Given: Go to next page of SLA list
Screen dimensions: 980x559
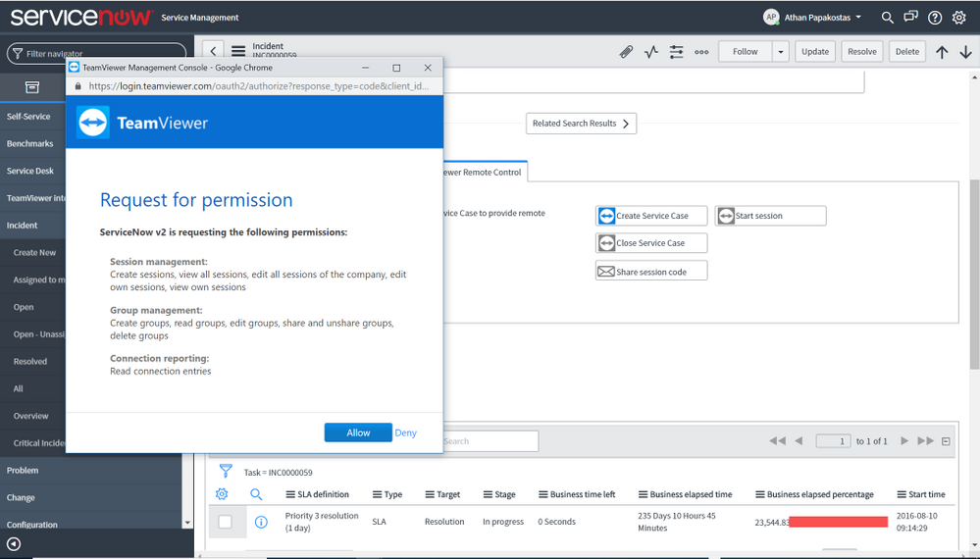Looking at the screenshot, I should 904,441.
